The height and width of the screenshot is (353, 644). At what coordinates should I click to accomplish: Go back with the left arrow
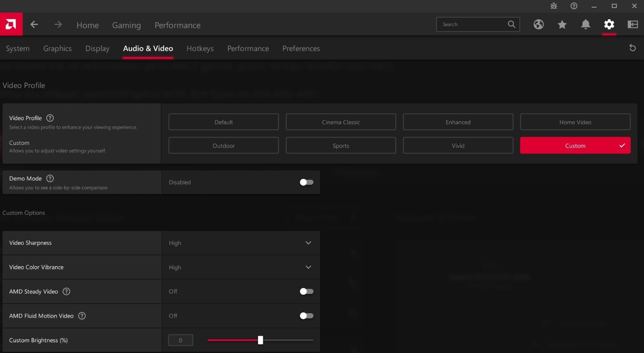[34, 25]
